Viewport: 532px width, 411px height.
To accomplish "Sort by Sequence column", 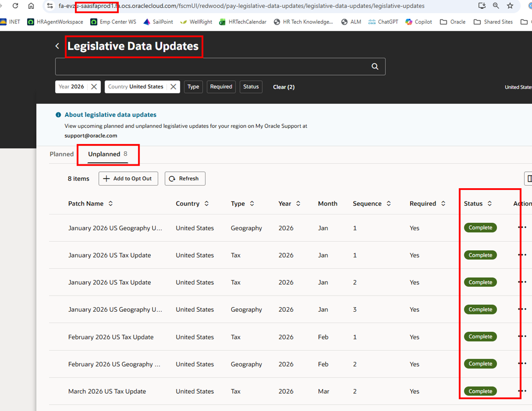I will coord(388,204).
